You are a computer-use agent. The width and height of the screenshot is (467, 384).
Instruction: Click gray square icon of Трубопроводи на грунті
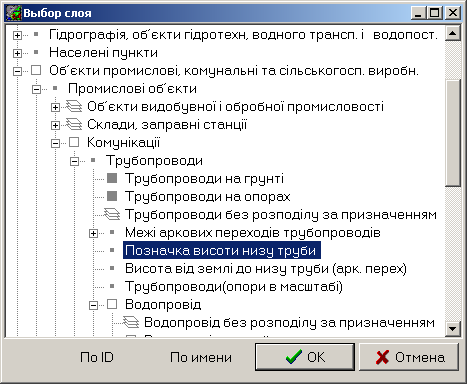coord(112,178)
